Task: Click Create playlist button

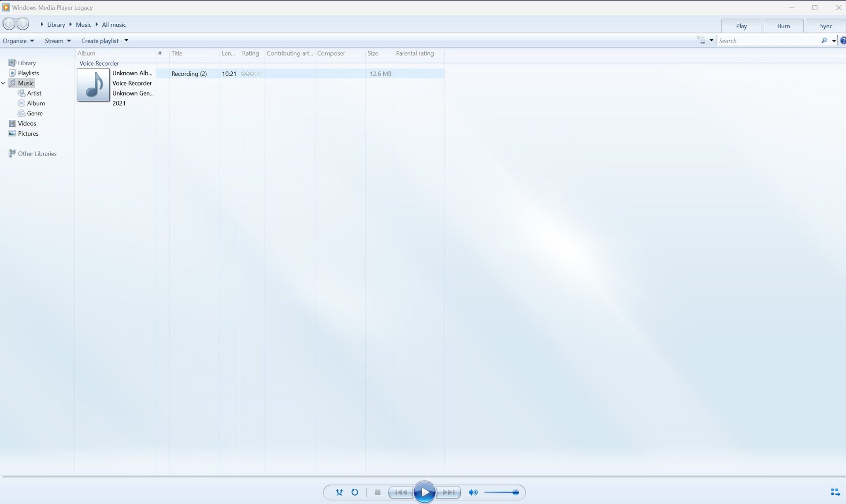Action: pos(100,41)
